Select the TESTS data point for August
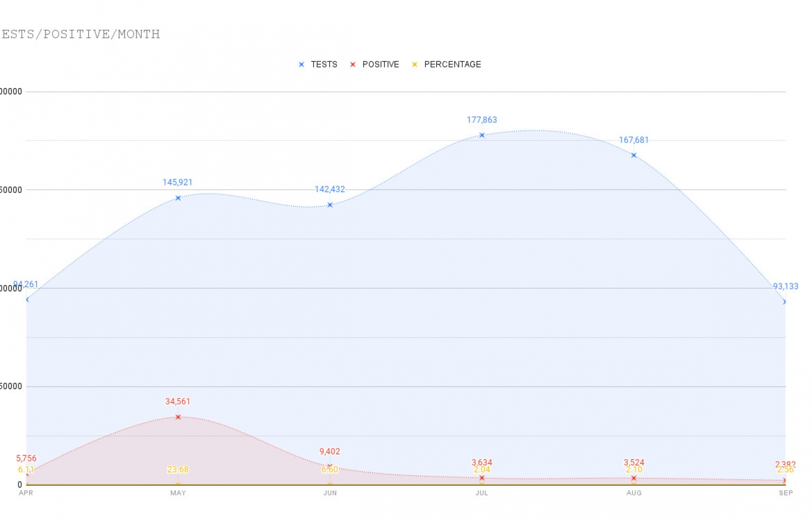Image resolution: width=812 pixels, height=523 pixels. 634,155
